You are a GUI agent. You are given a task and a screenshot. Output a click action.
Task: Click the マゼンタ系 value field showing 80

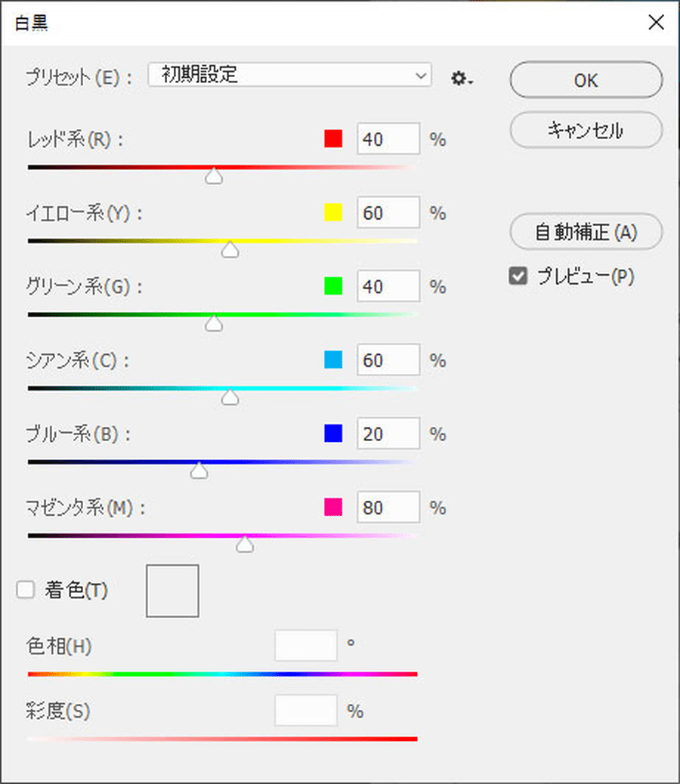[x=388, y=508]
